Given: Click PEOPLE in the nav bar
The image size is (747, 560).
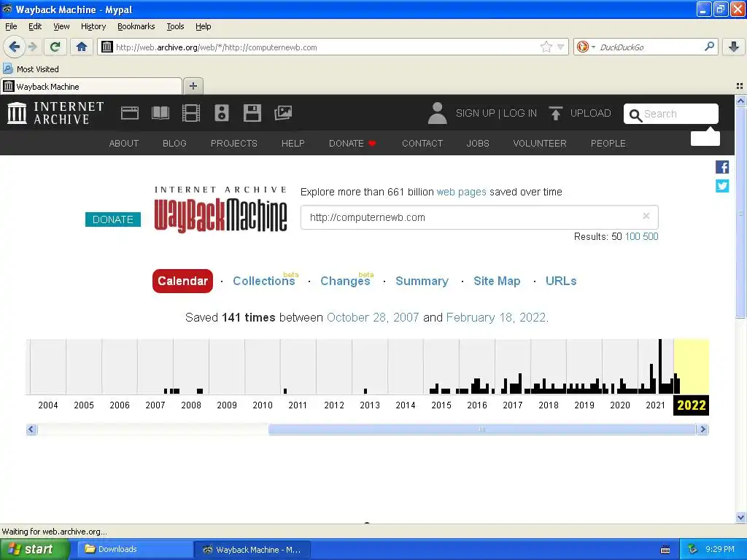Looking at the screenshot, I should (x=608, y=144).
